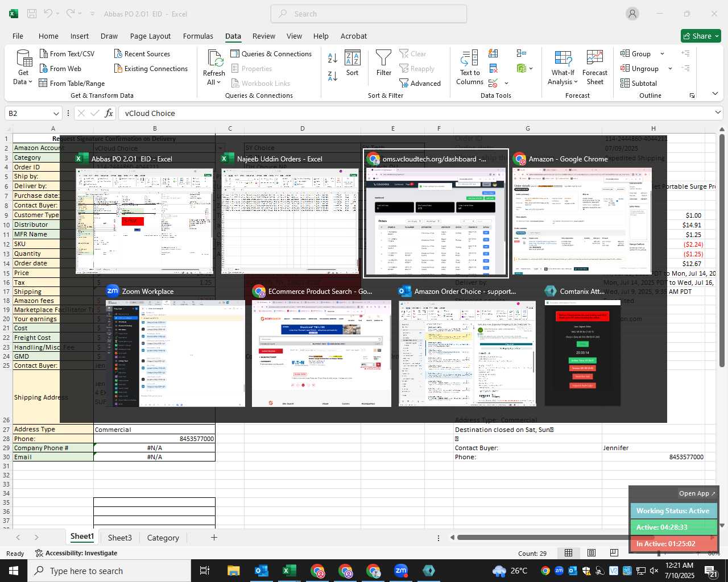Click Open App on the tracker widget
The height and width of the screenshot is (582, 728).
point(697,493)
